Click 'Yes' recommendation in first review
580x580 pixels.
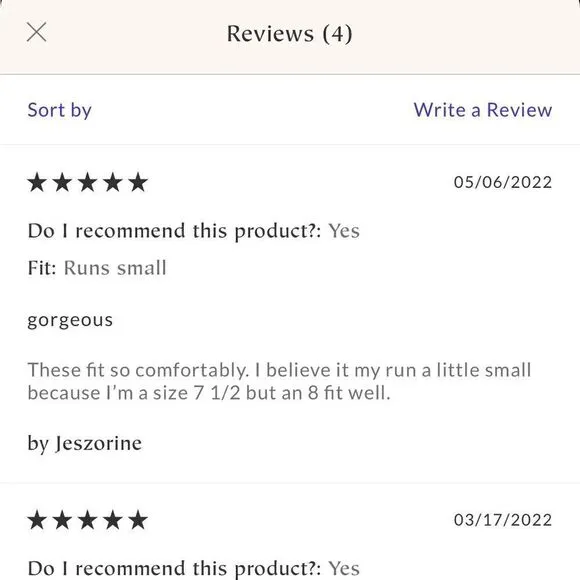(344, 231)
